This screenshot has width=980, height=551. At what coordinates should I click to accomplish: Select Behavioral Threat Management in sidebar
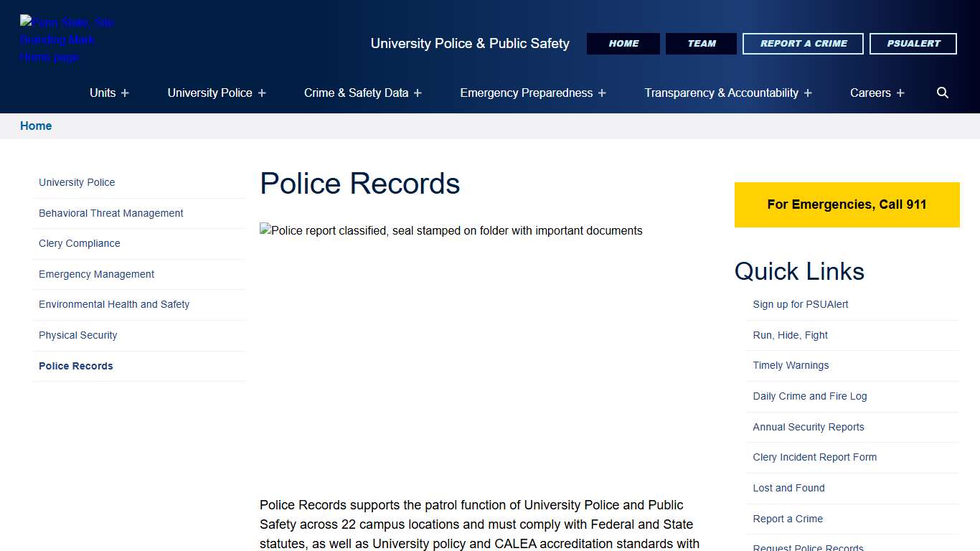click(110, 213)
